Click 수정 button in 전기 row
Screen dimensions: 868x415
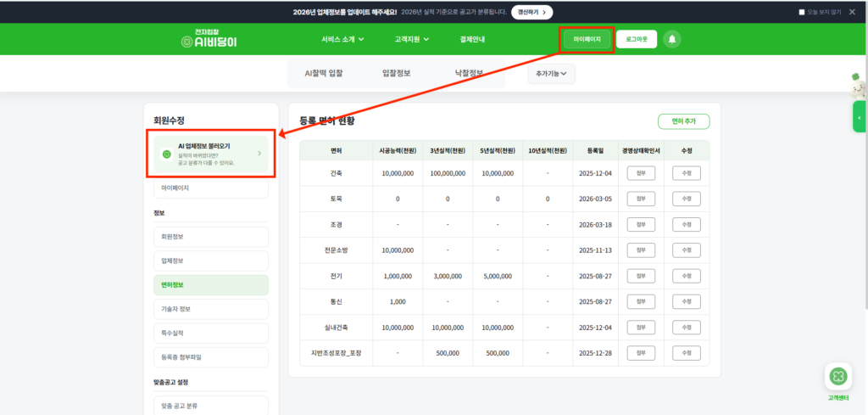[687, 276]
